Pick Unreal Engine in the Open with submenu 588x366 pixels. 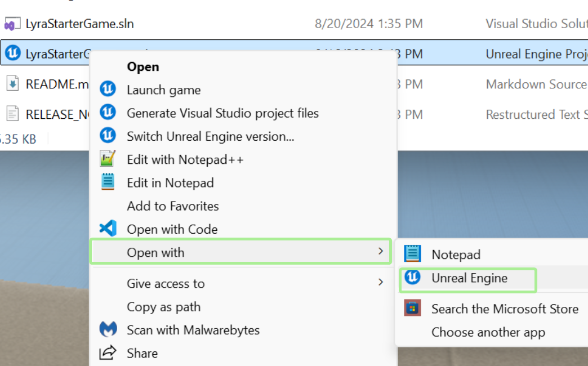pyautogui.click(x=469, y=278)
